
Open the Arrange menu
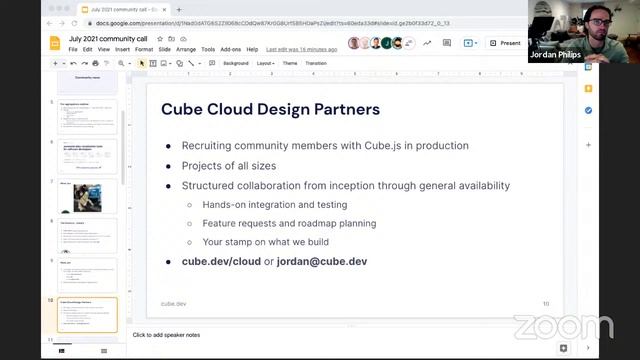pos(186,49)
